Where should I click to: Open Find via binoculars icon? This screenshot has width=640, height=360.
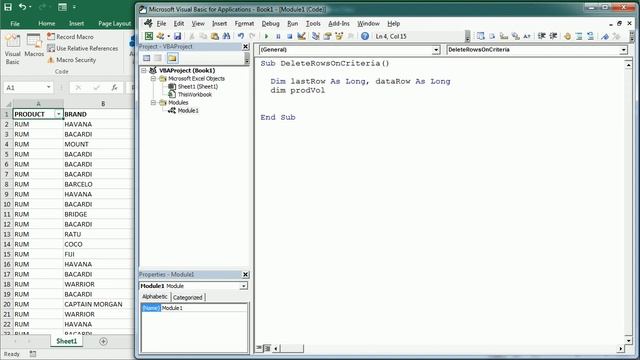226,36
